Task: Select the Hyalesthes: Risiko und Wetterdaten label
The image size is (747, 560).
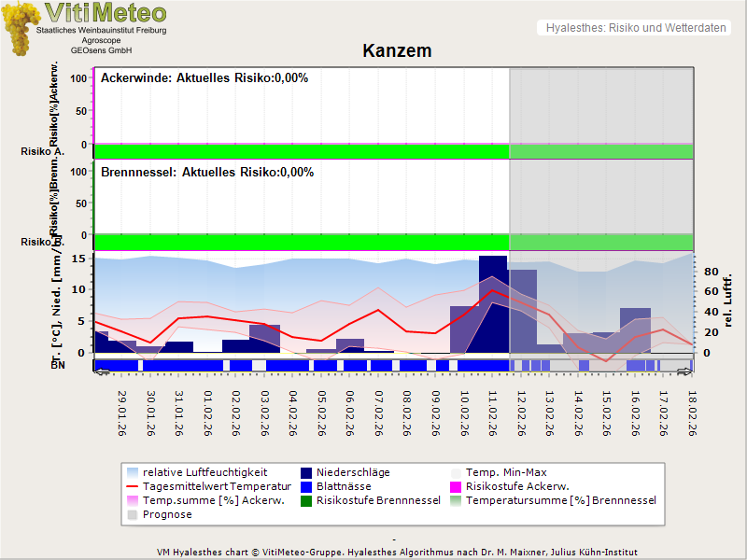Action: point(635,28)
